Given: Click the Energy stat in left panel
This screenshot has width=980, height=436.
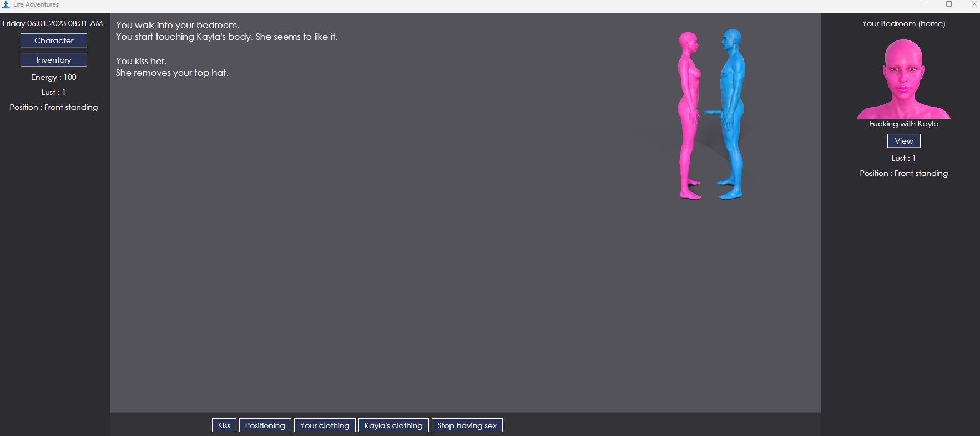Looking at the screenshot, I should [54, 77].
